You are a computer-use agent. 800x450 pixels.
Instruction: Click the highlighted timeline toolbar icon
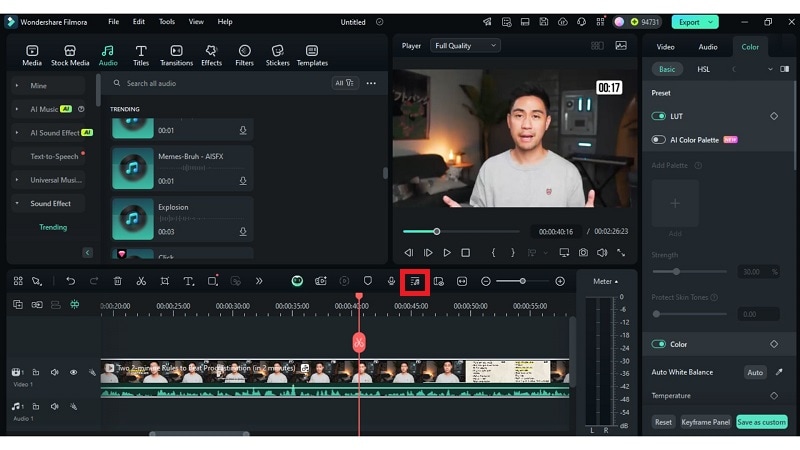415,281
